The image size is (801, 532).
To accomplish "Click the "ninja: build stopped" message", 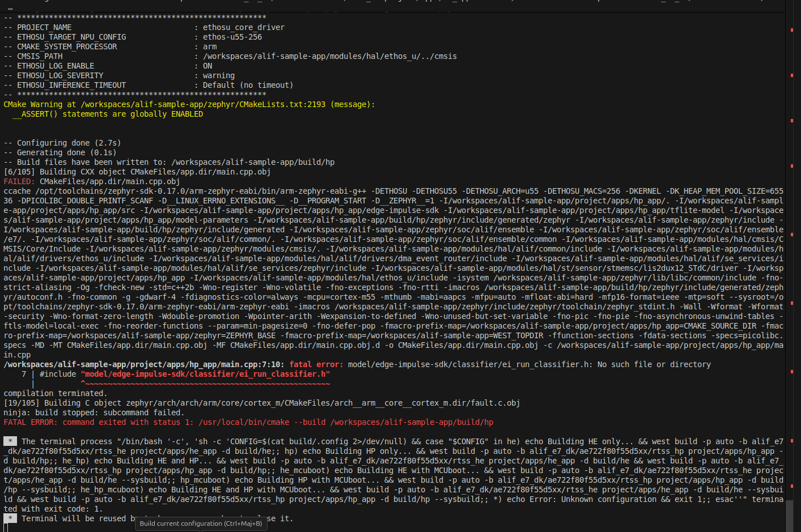I will 94,412.
